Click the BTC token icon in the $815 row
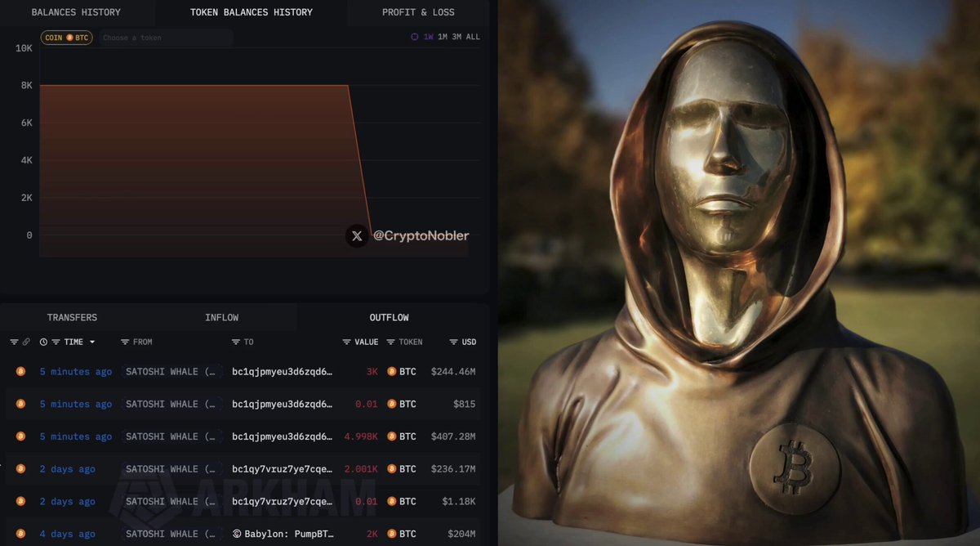980x546 pixels. (x=391, y=404)
